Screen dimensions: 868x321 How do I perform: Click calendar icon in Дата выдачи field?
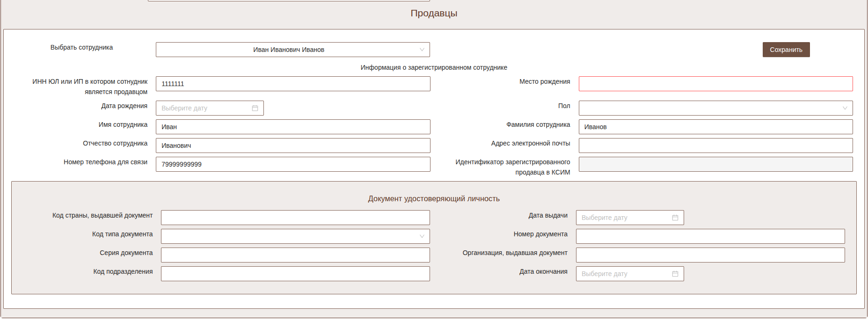[x=675, y=218]
